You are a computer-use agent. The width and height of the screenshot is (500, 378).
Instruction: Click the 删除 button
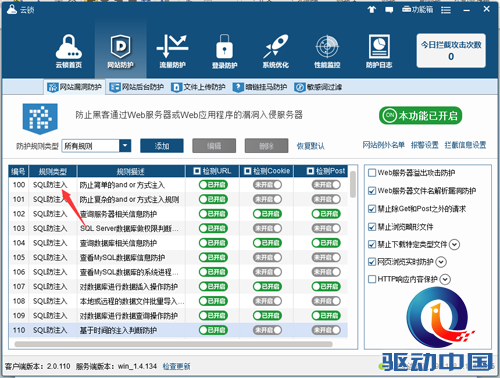click(x=266, y=146)
